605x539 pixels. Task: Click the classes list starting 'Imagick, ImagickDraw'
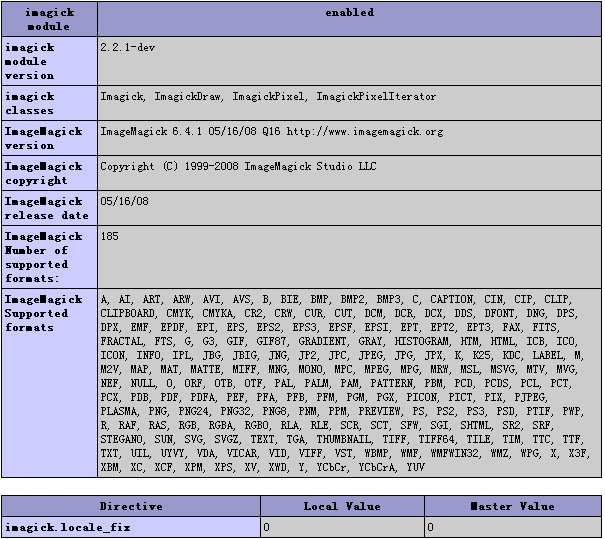point(268,96)
